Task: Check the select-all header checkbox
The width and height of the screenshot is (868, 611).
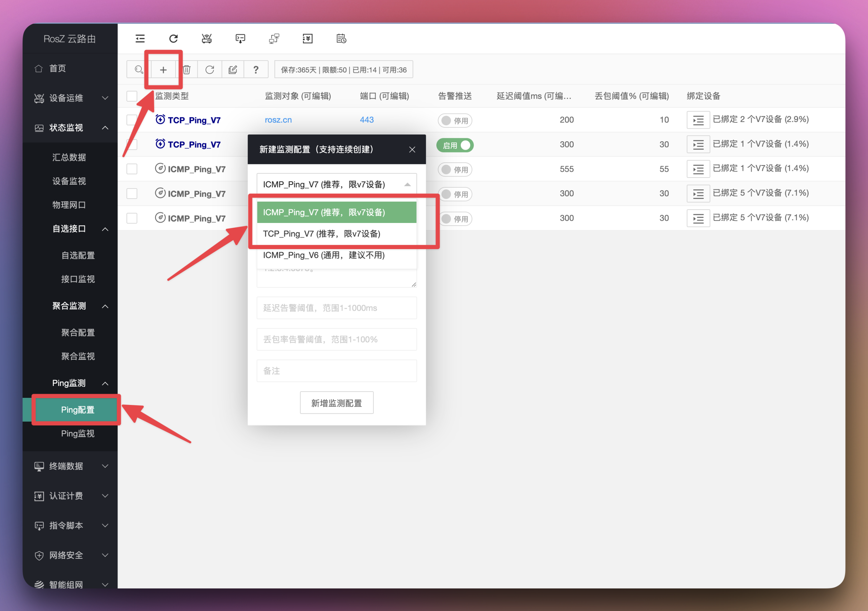Action: pos(132,96)
